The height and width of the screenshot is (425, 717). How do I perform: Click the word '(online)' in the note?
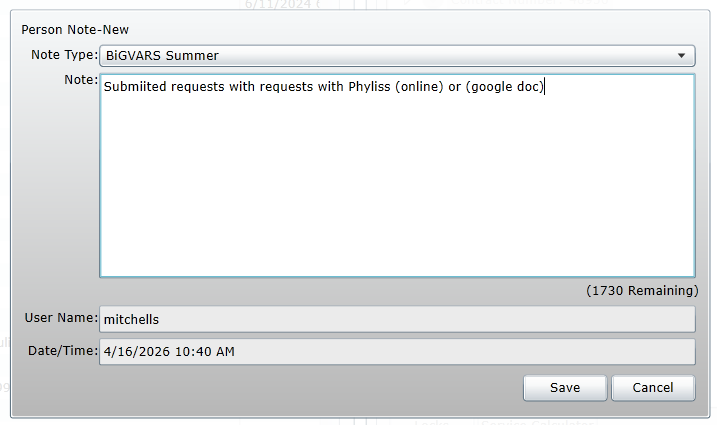click(419, 86)
